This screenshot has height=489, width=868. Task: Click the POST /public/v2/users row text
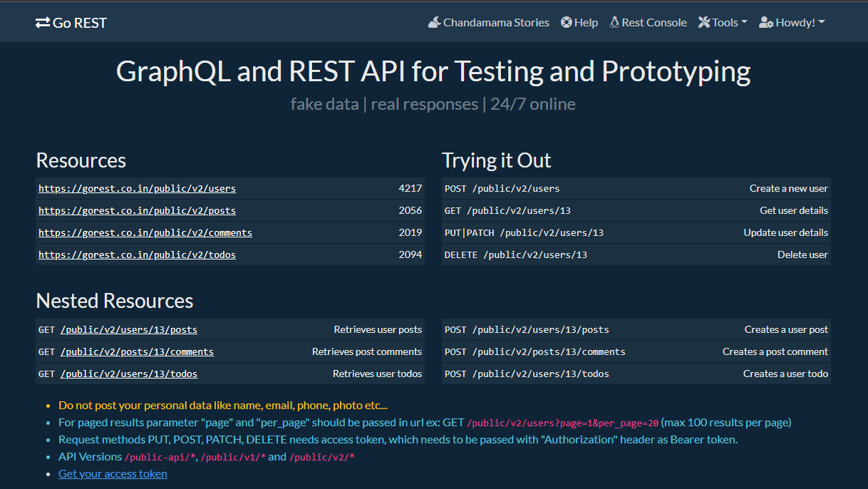(502, 189)
